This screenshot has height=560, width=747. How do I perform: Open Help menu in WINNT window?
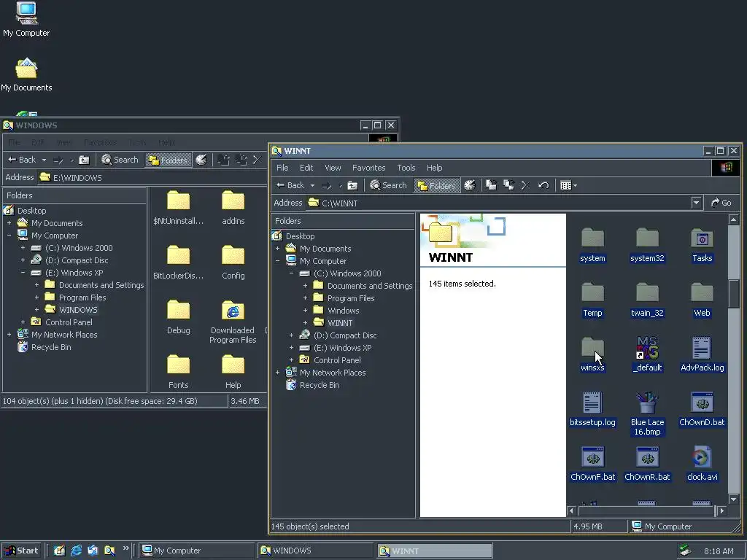tap(435, 168)
